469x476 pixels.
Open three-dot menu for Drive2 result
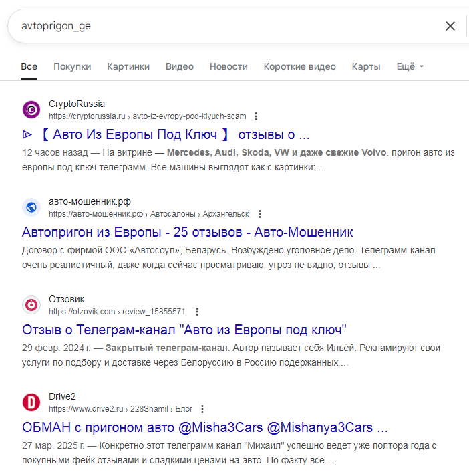point(202,409)
